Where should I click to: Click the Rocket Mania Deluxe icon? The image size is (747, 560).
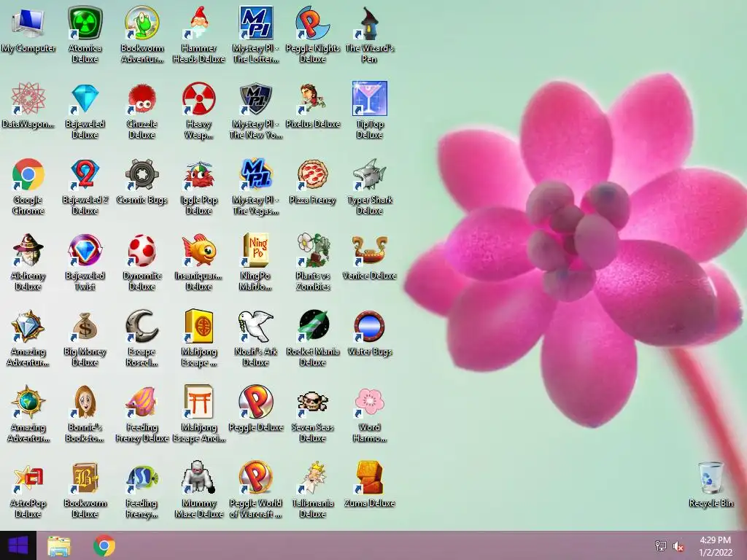click(312, 326)
